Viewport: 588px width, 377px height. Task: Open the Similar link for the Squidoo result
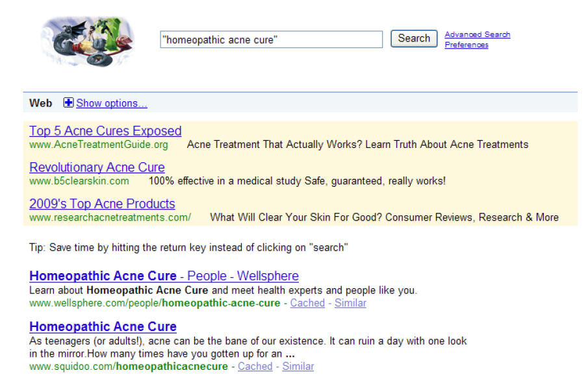298,366
